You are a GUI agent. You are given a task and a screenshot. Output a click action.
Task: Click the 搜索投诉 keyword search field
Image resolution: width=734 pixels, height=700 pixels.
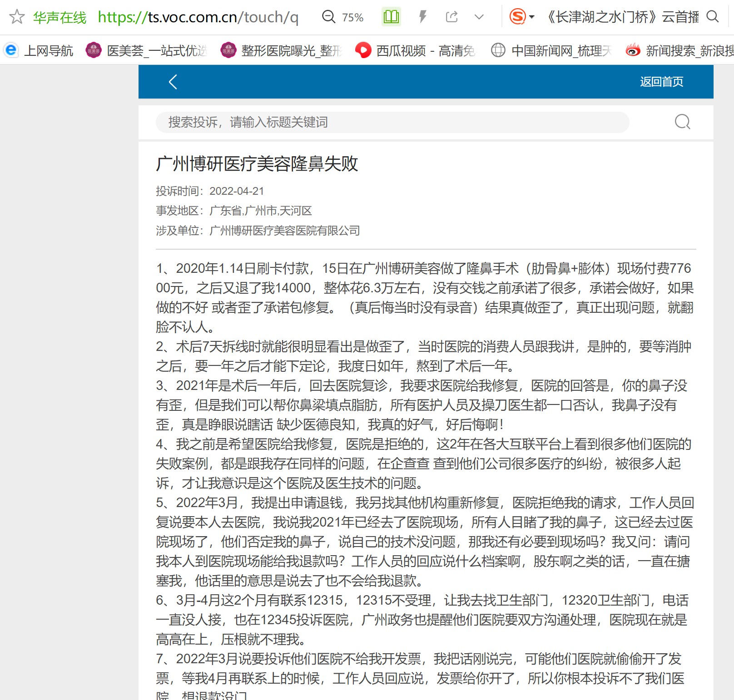(x=392, y=122)
